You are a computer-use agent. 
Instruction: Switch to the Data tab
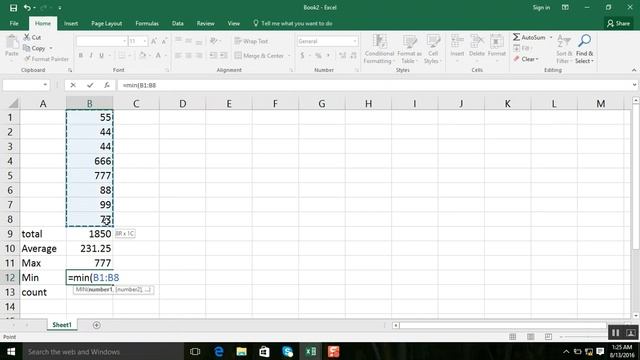(178, 23)
